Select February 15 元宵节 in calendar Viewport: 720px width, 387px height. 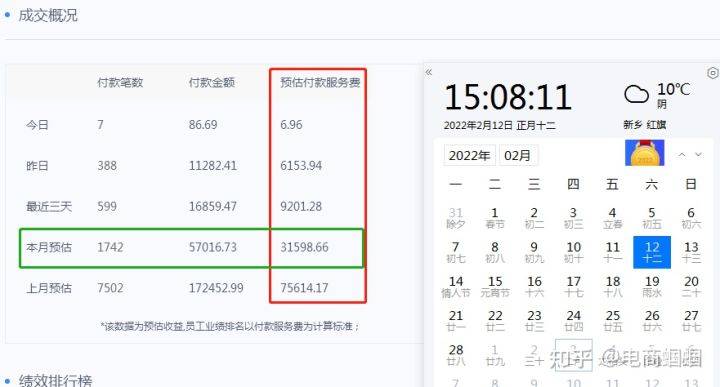pos(495,287)
